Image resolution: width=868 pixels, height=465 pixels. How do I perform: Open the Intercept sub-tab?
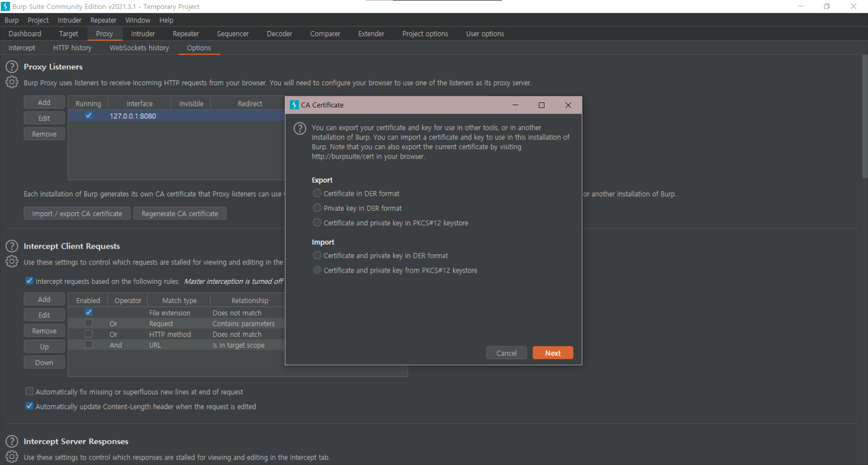(22, 48)
